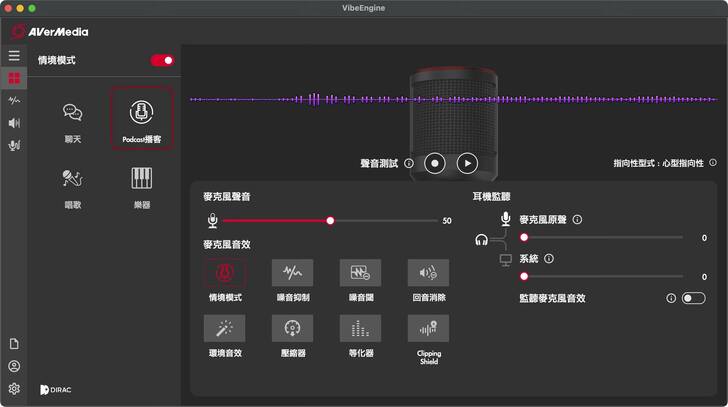The width and height of the screenshot is (728, 407).
Task: Select the 回音消除 echo cancellation effect
Action: (428, 273)
